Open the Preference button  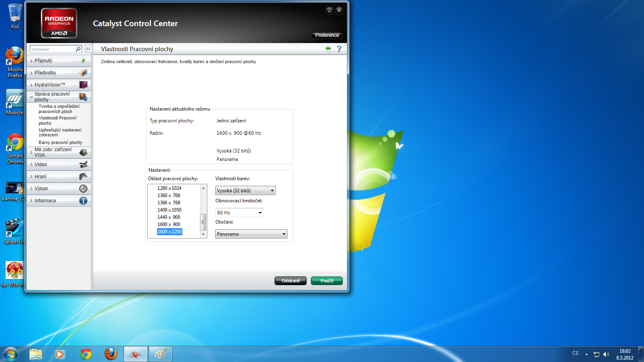coord(327,35)
